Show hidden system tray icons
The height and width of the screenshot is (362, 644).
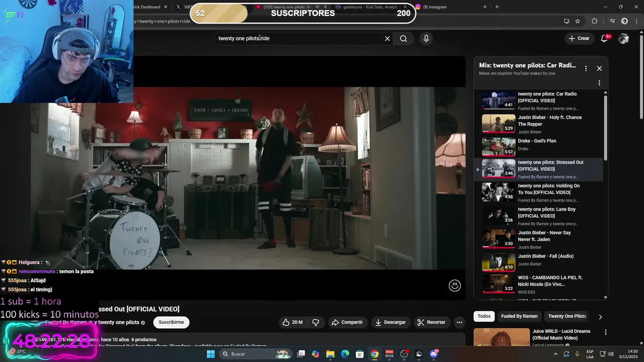point(555,354)
